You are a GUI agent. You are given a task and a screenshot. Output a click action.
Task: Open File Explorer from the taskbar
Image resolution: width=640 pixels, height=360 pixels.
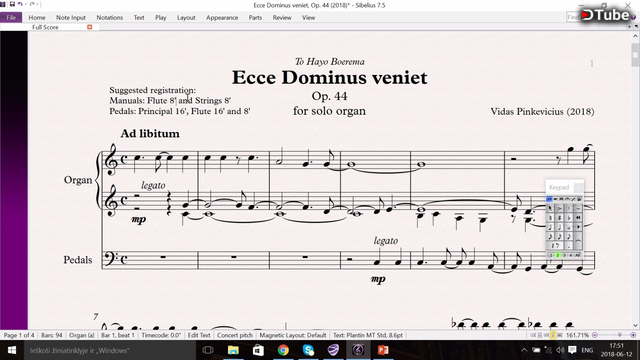[x=233, y=350]
